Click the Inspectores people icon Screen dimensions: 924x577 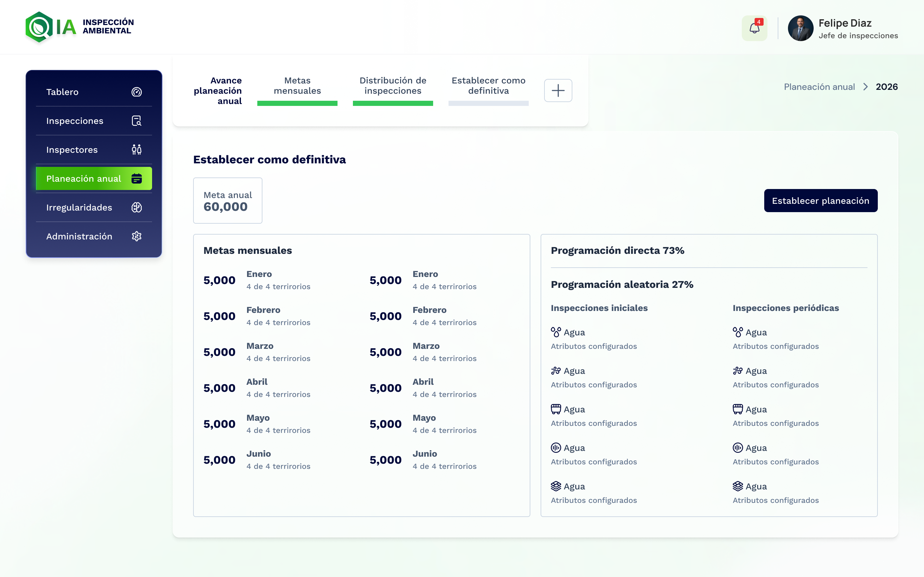click(x=137, y=150)
